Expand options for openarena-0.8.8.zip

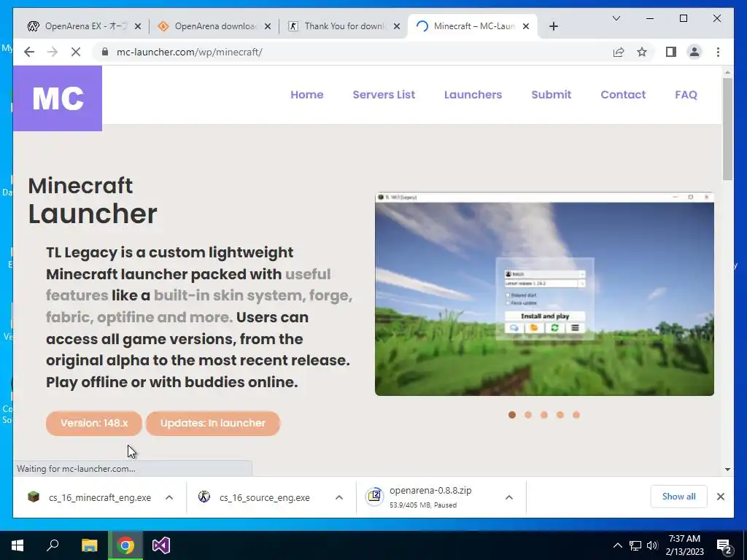[508, 497]
